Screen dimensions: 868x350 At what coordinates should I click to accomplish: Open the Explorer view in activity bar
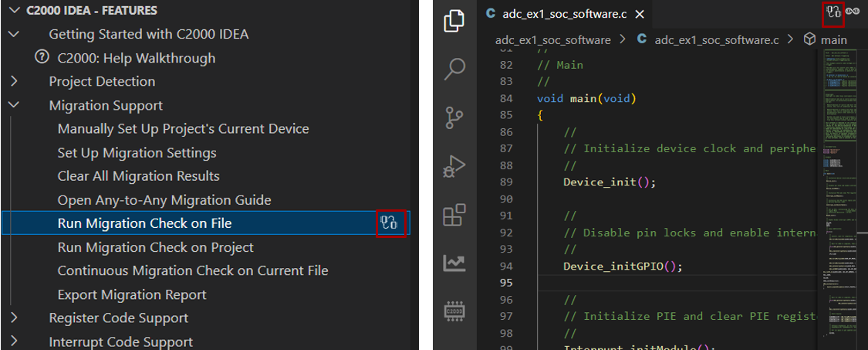454,21
